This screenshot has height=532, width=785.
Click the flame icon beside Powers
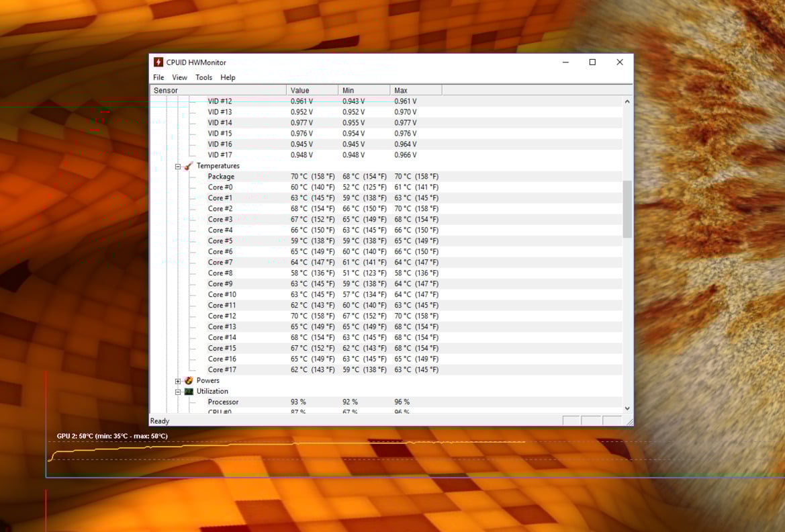click(188, 381)
